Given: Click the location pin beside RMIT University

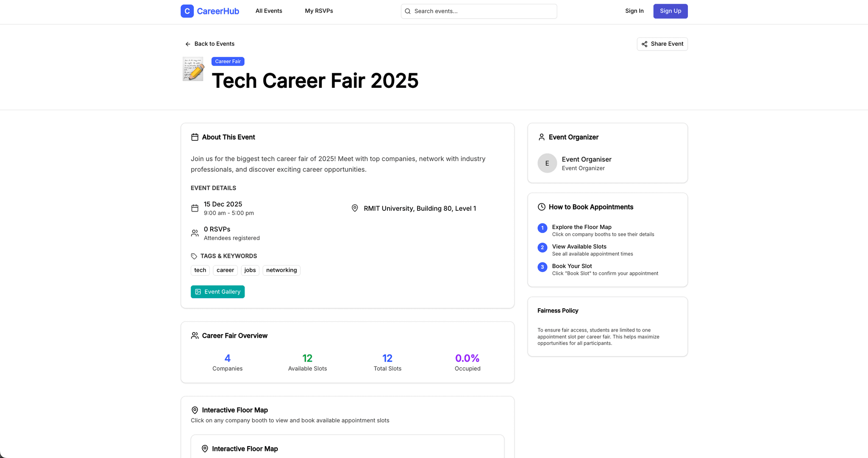Looking at the screenshot, I should [x=355, y=208].
